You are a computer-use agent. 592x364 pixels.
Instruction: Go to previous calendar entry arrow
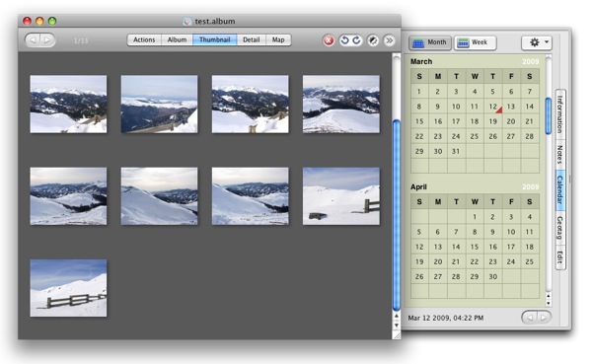529,318
